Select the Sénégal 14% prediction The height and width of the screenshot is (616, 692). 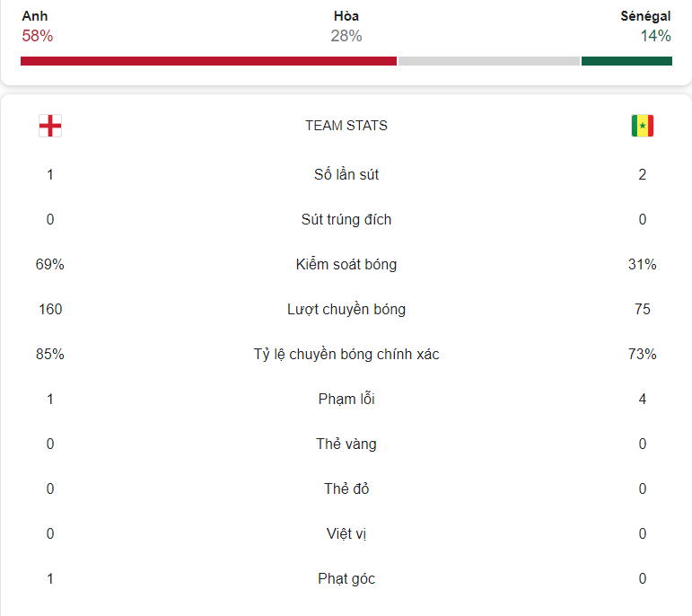coord(645,26)
